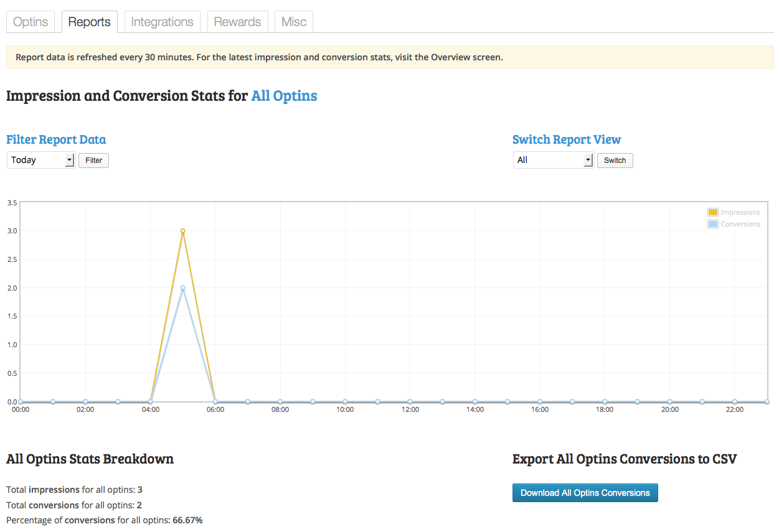This screenshot has width=779, height=532.
Task: Click the 1.5 y-axis label
Action: coord(12,316)
